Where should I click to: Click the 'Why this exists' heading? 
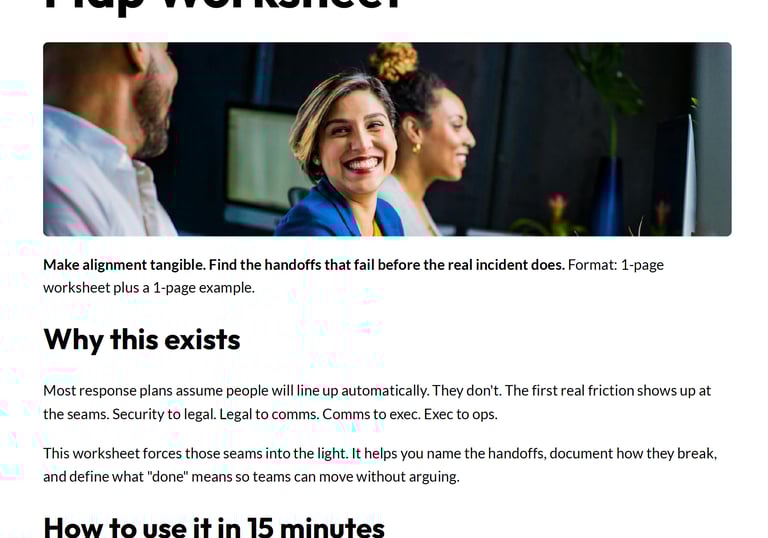[x=142, y=339]
